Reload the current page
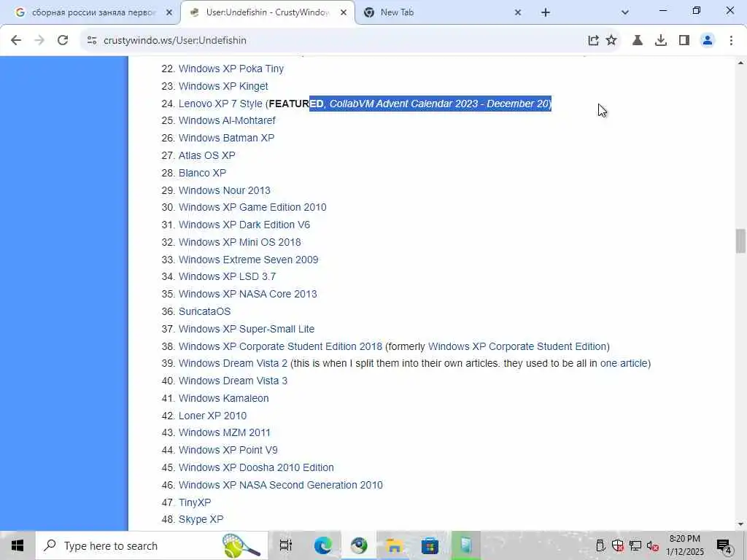 (63, 41)
